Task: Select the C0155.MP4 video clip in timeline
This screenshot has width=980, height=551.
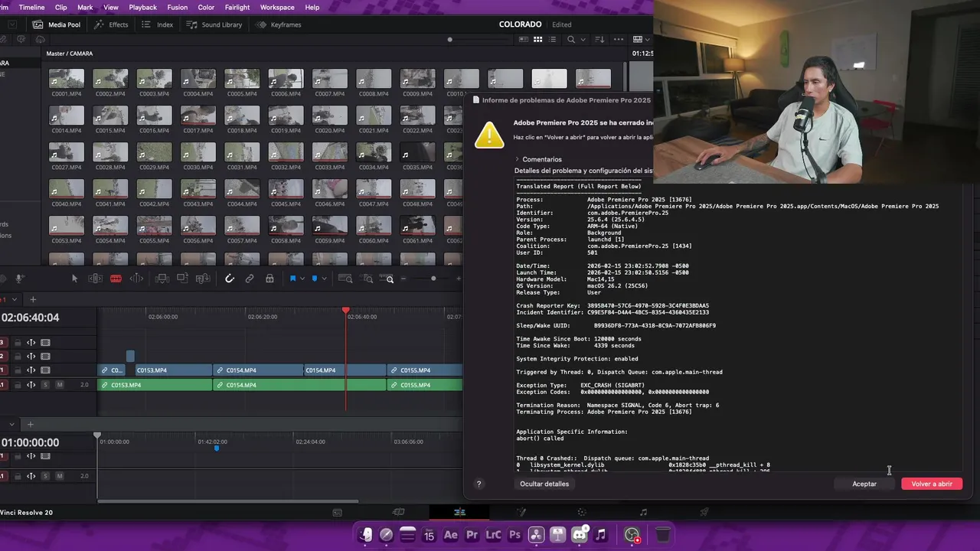Action: (425, 370)
